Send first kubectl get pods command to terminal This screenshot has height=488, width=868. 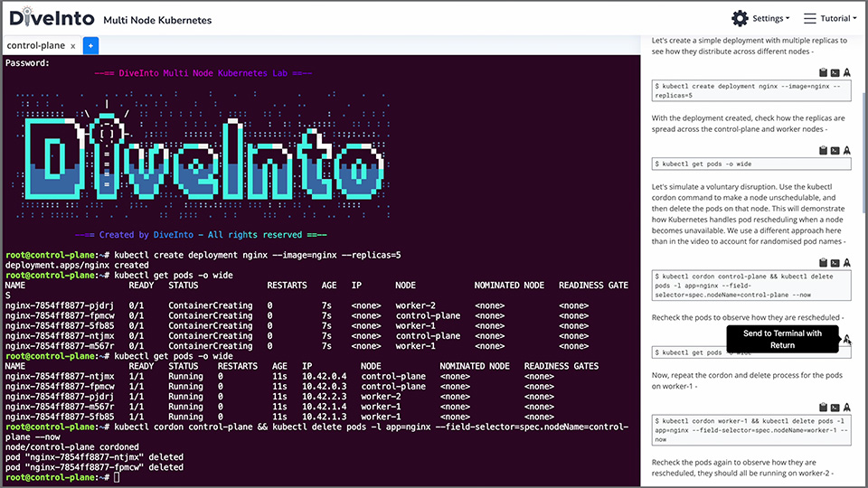click(x=835, y=151)
